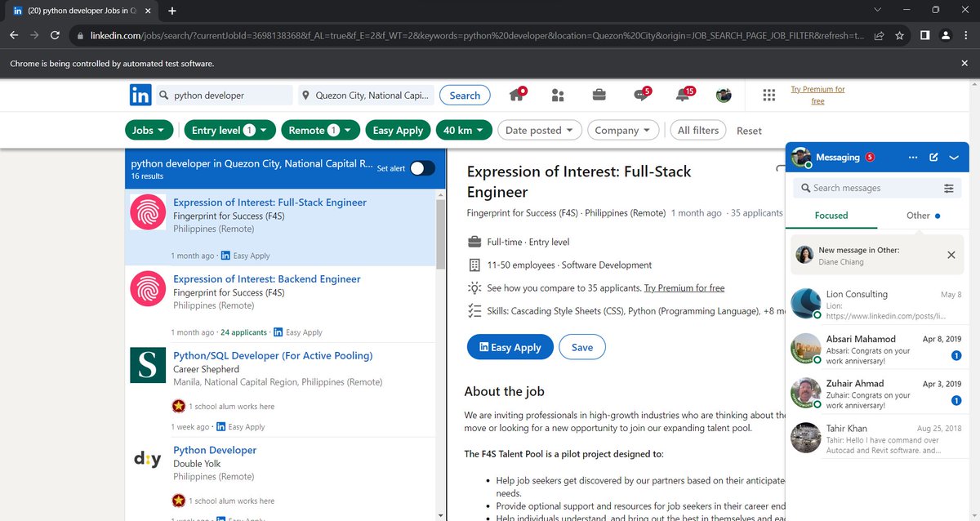Open Chrome side panel
980x521 pixels.
[925, 36]
